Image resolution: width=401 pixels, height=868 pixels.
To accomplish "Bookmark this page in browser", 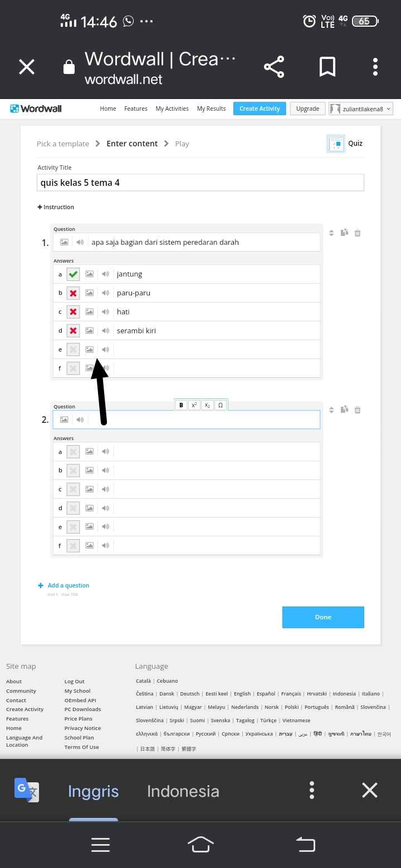I will 327,67.
